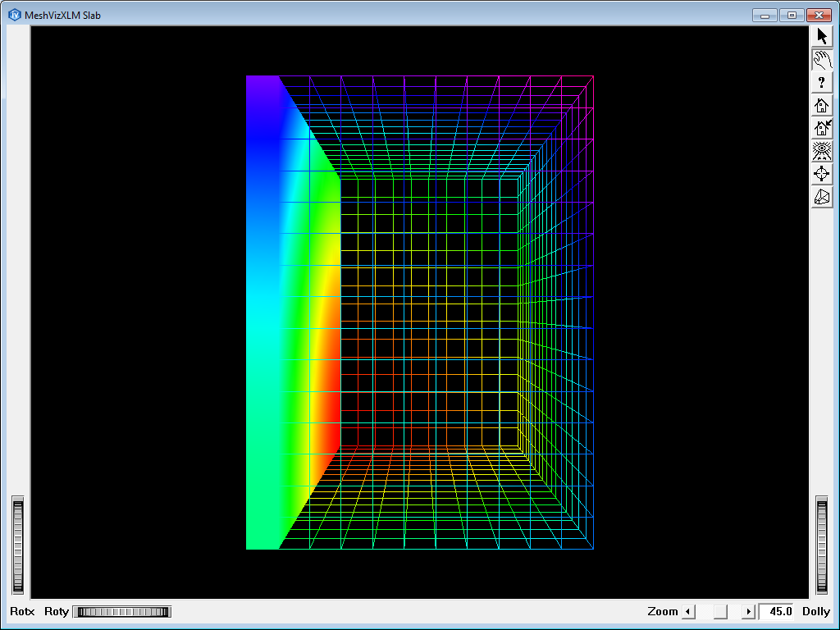
Task: Click the zoom value field showing 45.0
Action: tap(776, 611)
